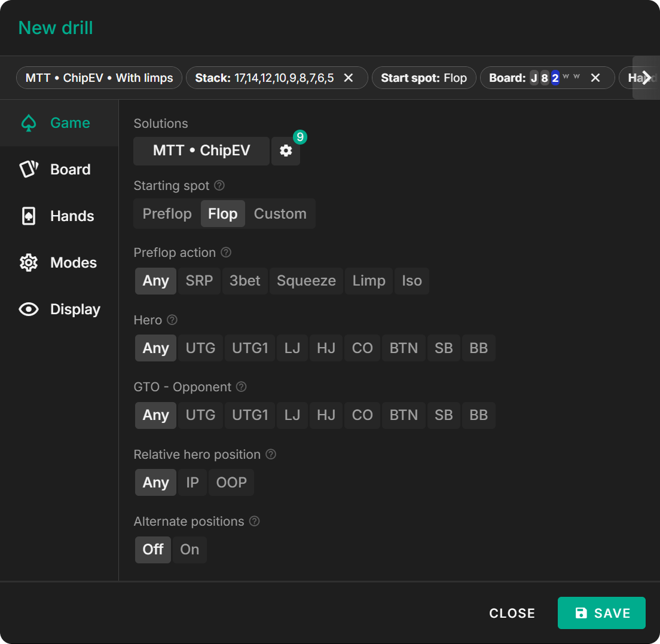The height and width of the screenshot is (644, 660).
Task: Pick CO for GTO Opponent
Action: coord(362,415)
